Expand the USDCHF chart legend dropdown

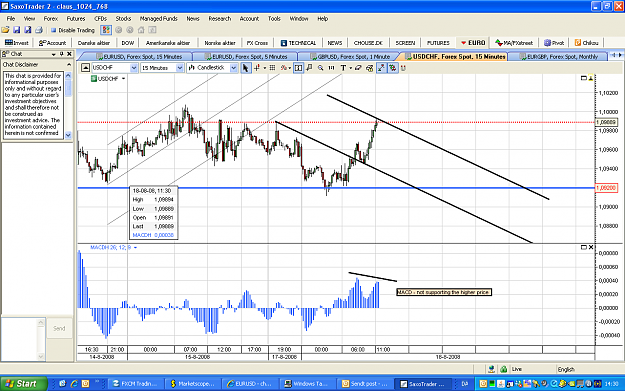point(124,79)
